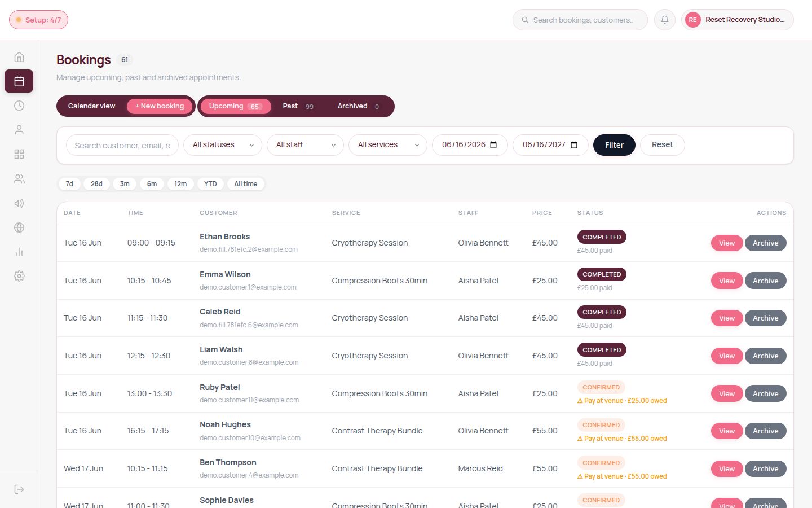The image size is (812, 508).
Task: Expand the All statuses dropdown
Action: tap(223, 145)
